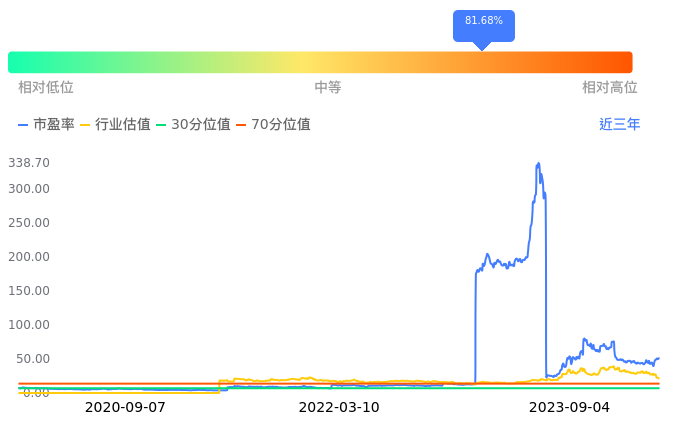Click the 2023-09-04 date axis label
686x442 pixels.
[x=569, y=408]
